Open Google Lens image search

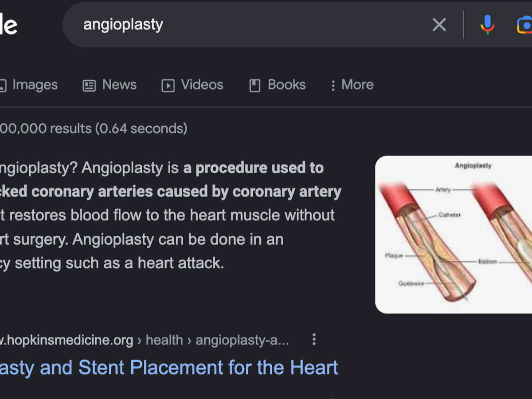(525, 25)
